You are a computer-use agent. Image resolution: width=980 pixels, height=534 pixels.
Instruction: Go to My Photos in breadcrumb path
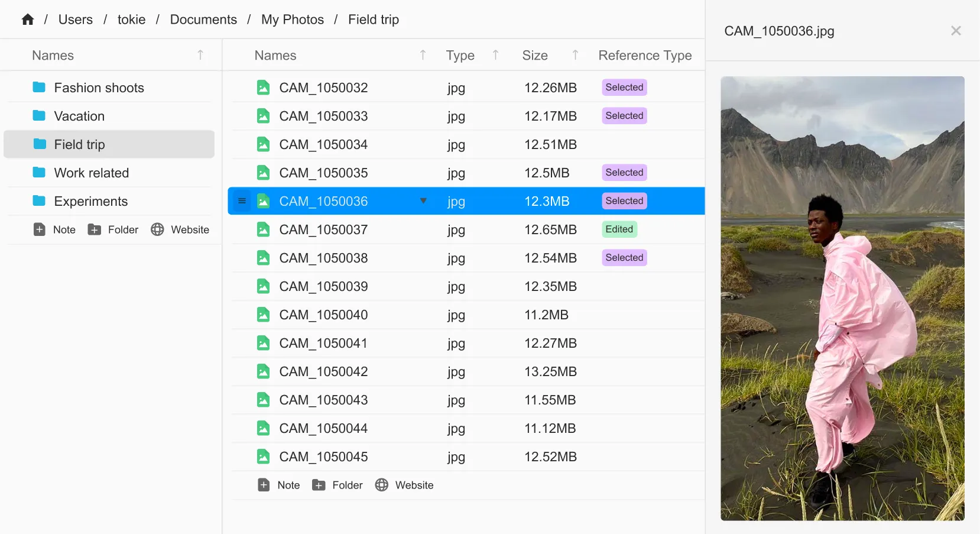[x=293, y=20]
